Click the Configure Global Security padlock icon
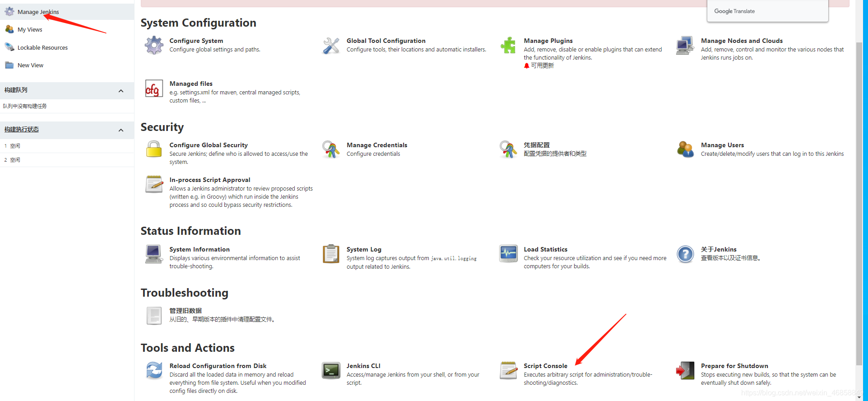Screen dimensions: 868x401 coord(154,149)
